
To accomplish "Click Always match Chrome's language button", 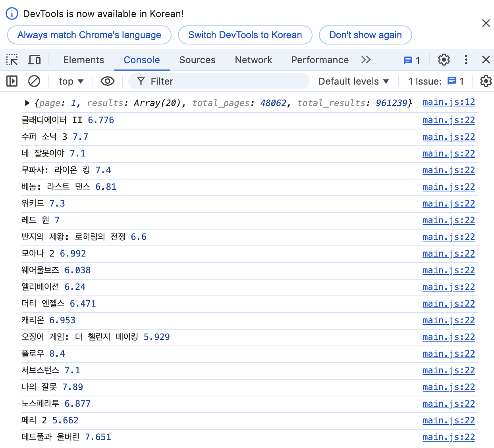I will pos(89,35).
